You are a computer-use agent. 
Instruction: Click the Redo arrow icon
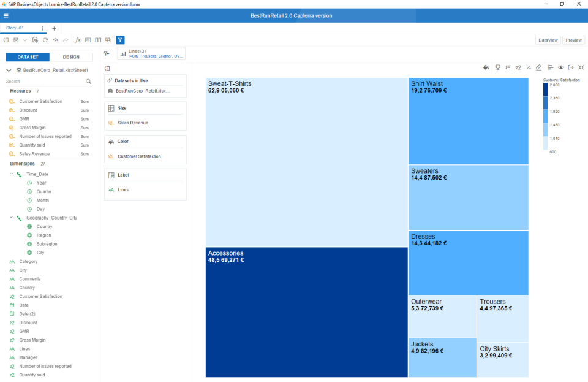pos(66,39)
